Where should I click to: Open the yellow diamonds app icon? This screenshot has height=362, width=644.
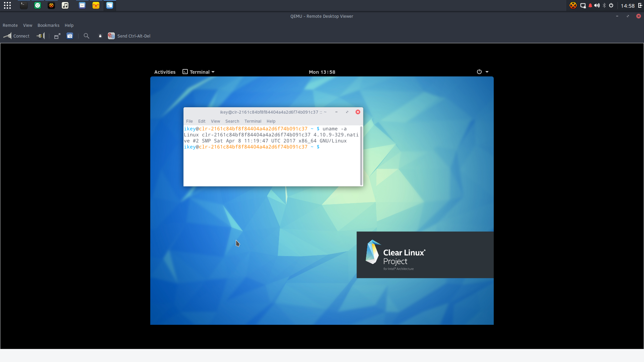point(96,5)
